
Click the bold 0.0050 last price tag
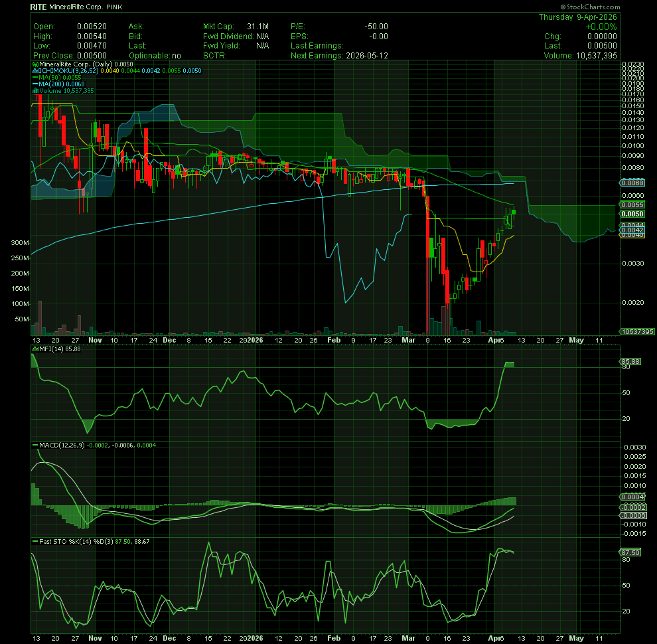pyautogui.click(x=632, y=214)
